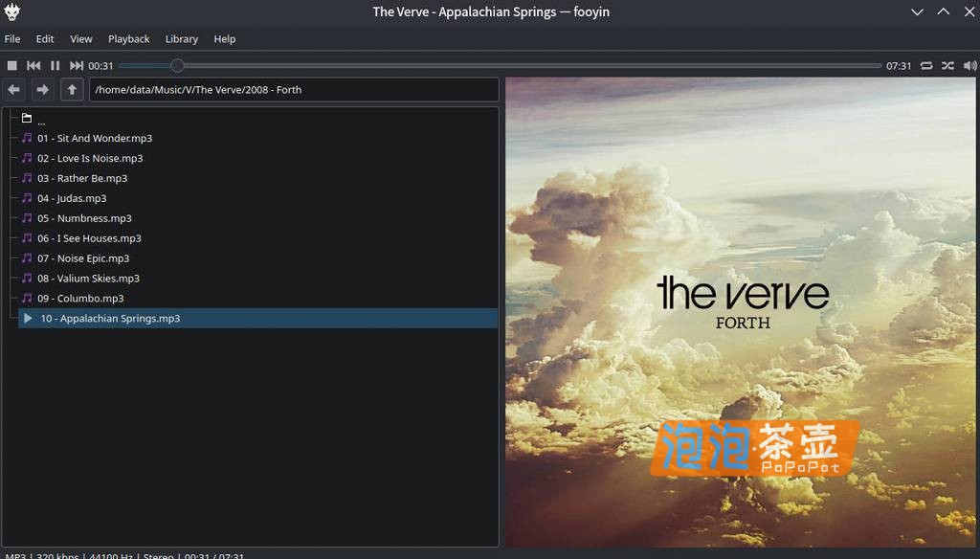980x559 pixels.
Task: Seek ahead by clicking the progress bar
Action: coord(479,65)
